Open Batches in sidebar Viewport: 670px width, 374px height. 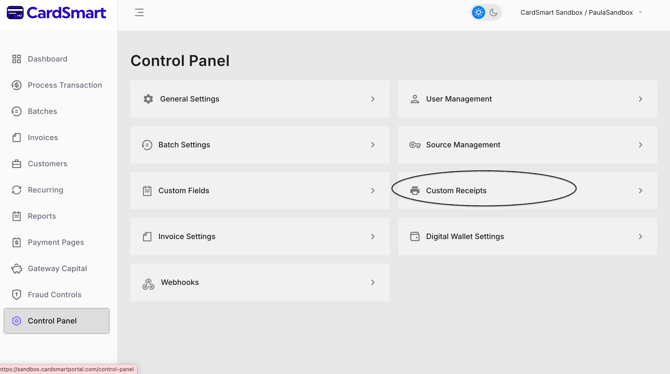[42, 111]
